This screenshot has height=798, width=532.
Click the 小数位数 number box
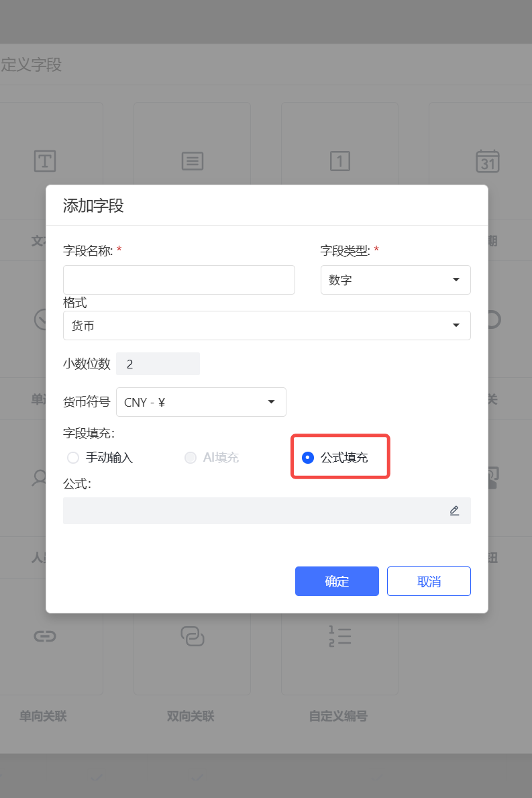click(x=158, y=364)
